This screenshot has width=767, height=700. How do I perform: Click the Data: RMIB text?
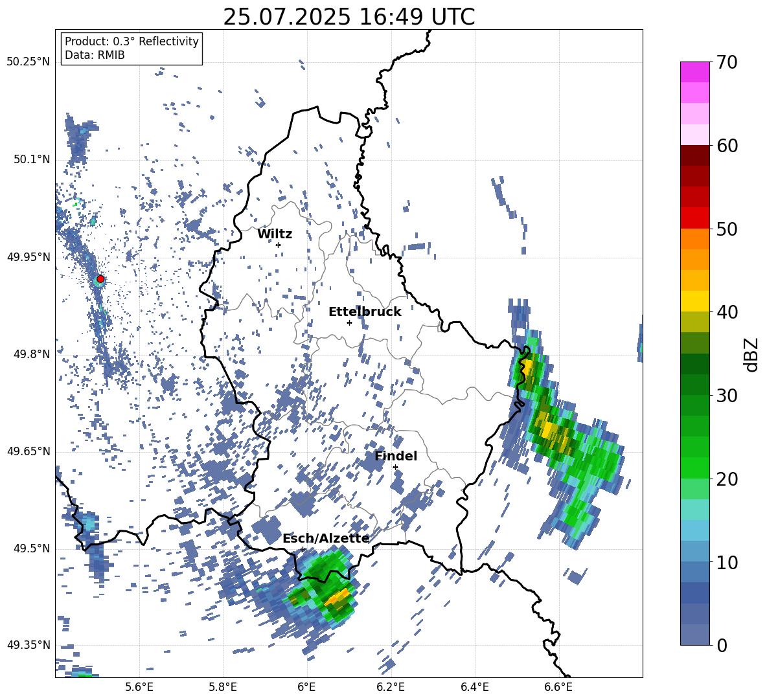tap(95, 55)
